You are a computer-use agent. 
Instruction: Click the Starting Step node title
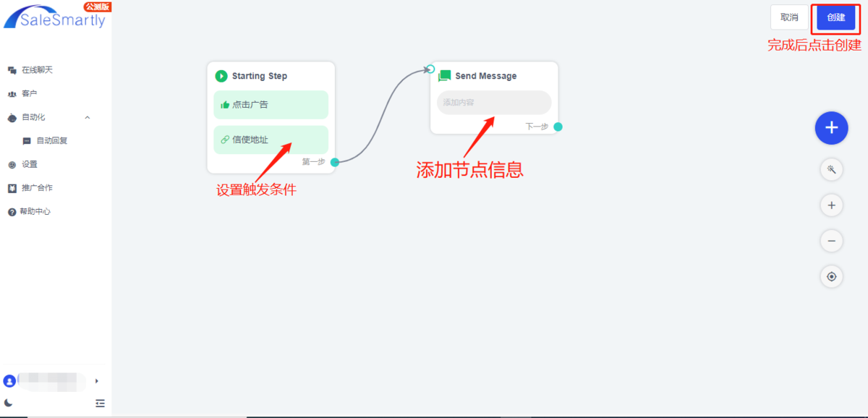pyautogui.click(x=260, y=76)
